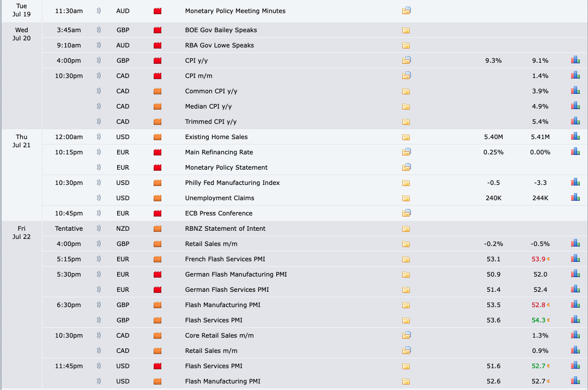Image resolution: width=588 pixels, height=390 pixels.
Task: Open the Median CPI y/y event
Action: pos(211,106)
